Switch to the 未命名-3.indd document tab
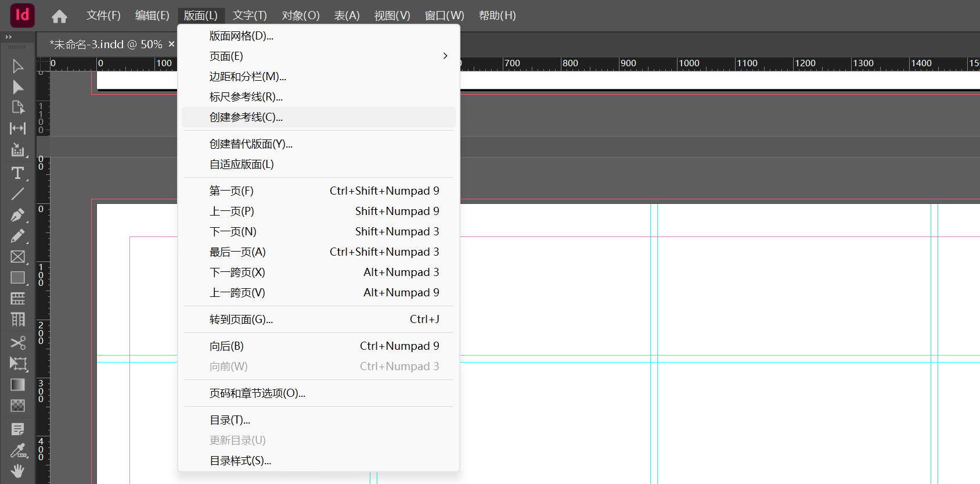The width and height of the screenshot is (980, 484). click(106, 45)
